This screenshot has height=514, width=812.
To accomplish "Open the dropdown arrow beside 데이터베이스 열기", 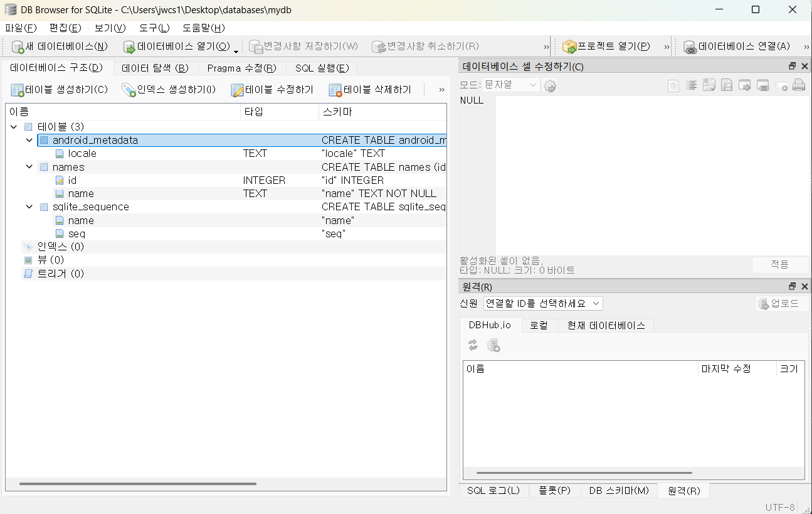I will click(x=236, y=50).
